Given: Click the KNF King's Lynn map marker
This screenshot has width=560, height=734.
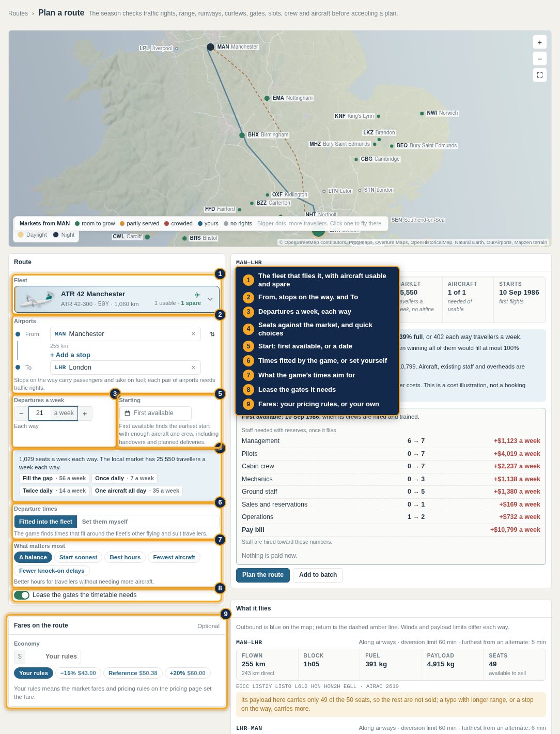Looking at the screenshot, I should pyautogui.click(x=378, y=116).
